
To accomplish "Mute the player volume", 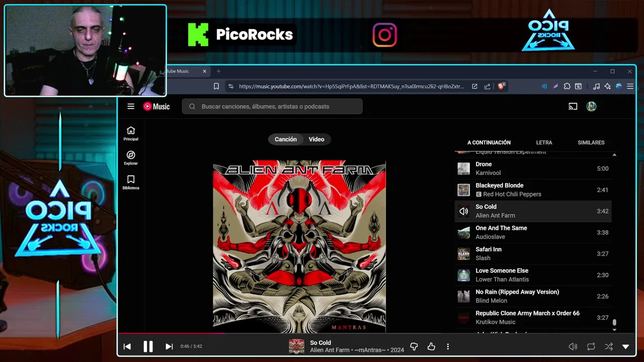I will 573,346.
